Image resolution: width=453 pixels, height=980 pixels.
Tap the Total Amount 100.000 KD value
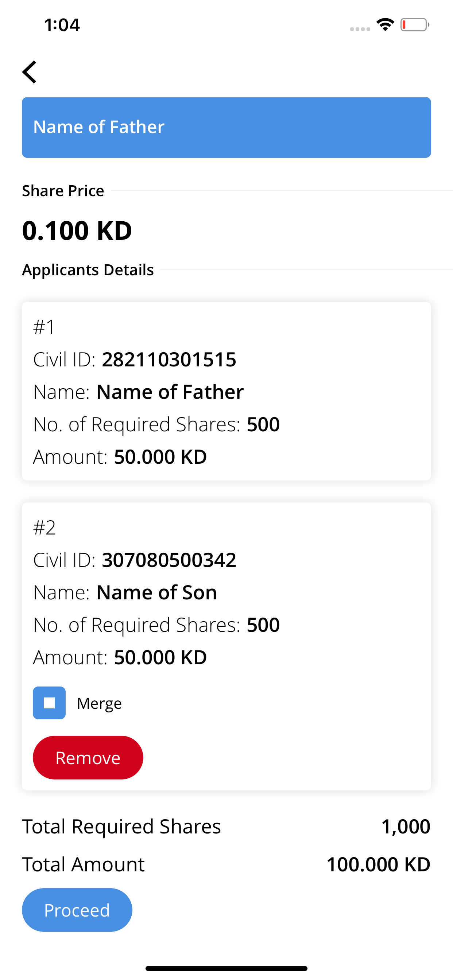pos(378,864)
